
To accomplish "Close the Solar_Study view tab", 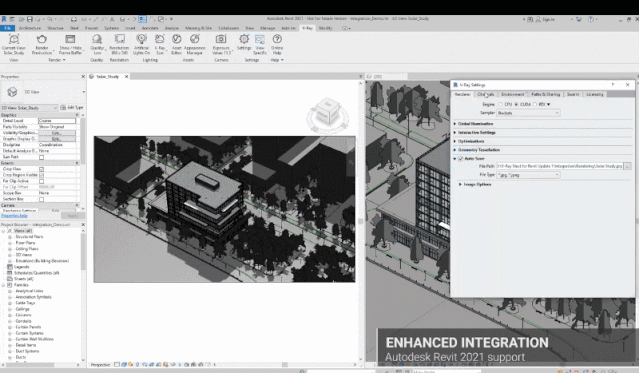I will (126, 77).
